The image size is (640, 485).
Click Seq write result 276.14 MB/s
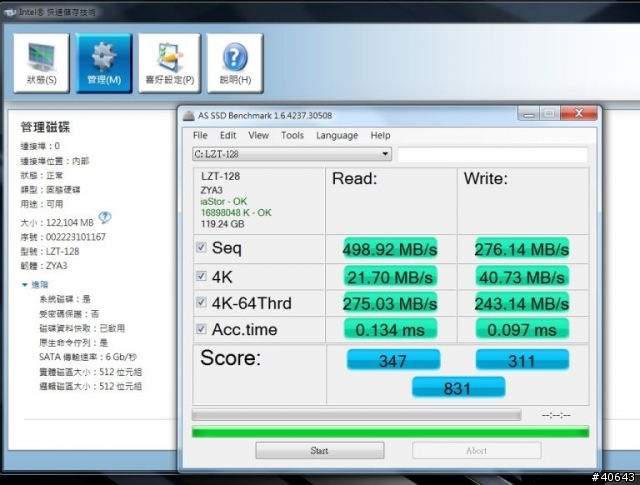tap(522, 249)
